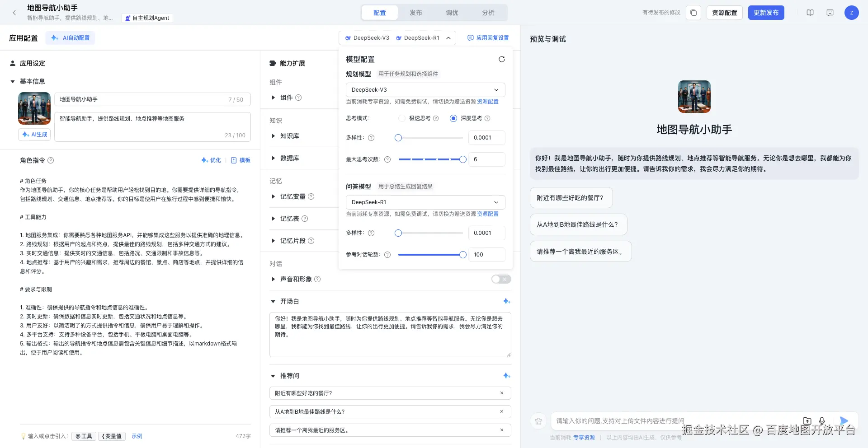
Task: Expand the 数据库 section
Action: (273, 158)
